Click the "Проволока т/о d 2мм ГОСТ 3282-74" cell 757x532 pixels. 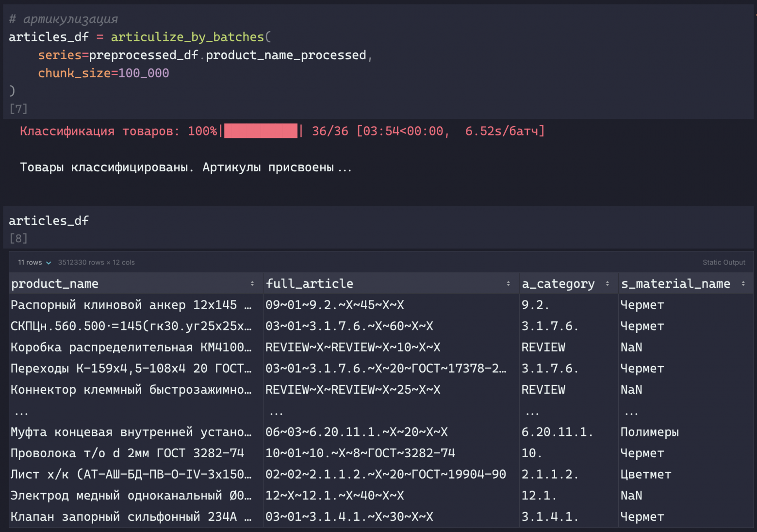(x=136, y=453)
